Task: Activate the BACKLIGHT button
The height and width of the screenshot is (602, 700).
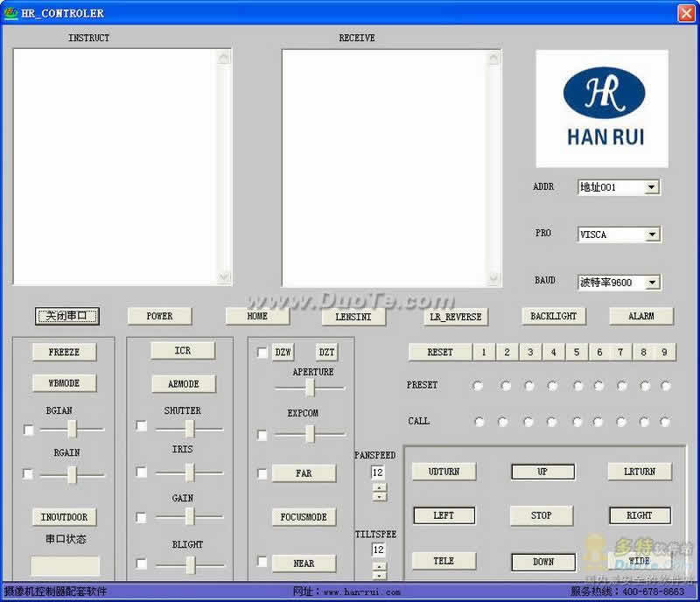Action: pyautogui.click(x=554, y=316)
